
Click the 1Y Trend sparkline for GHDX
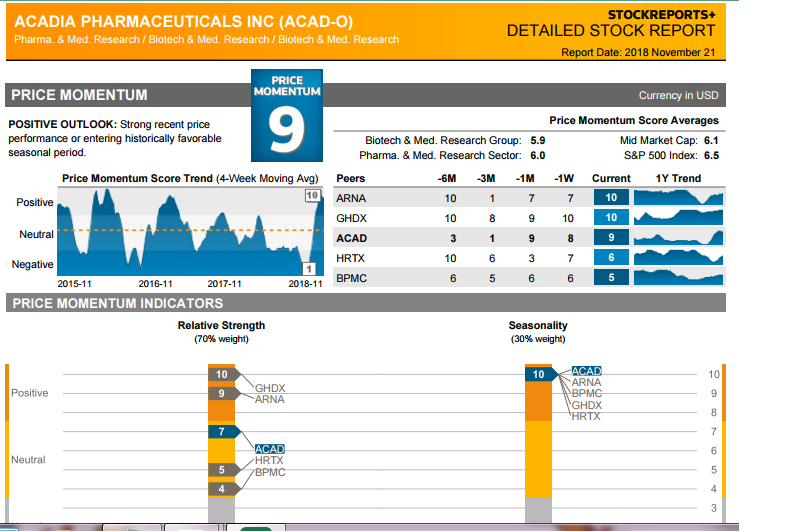coord(678,217)
